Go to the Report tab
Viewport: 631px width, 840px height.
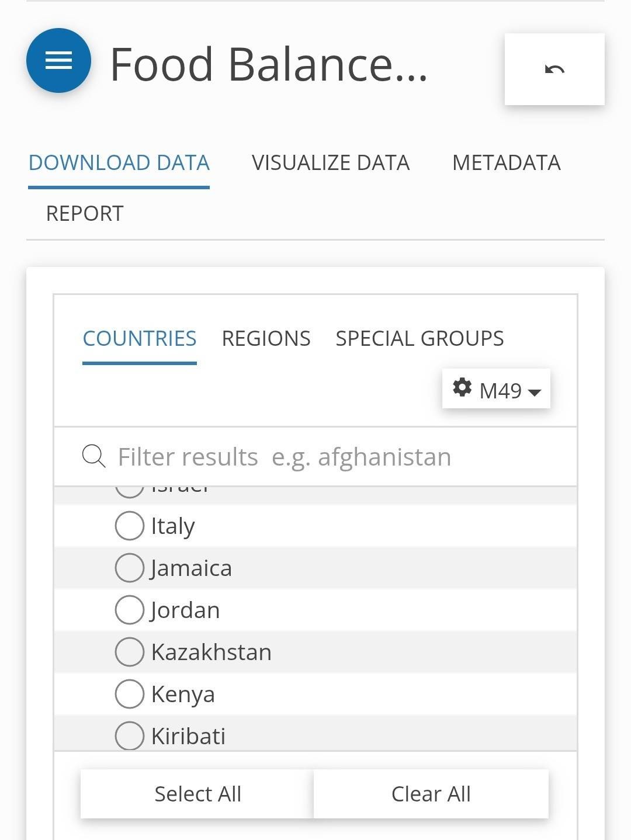click(85, 213)
